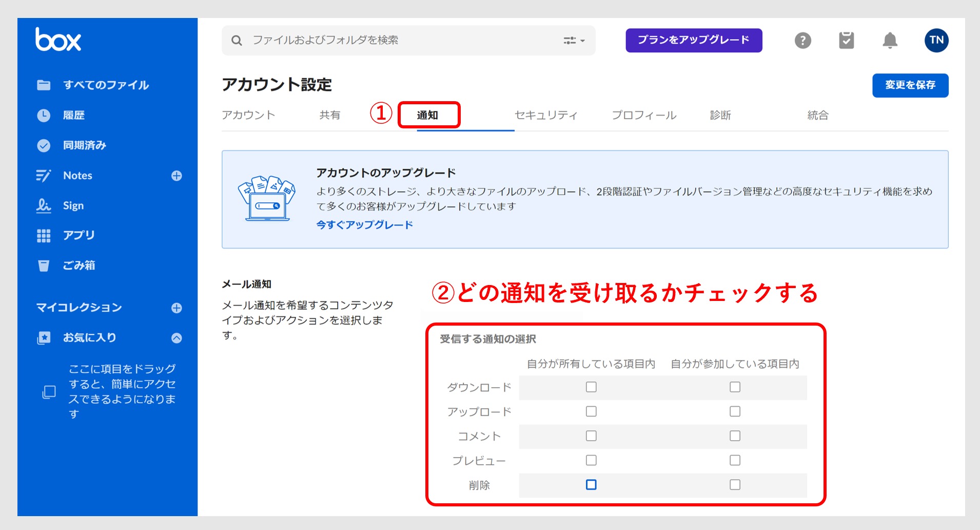This screenshot has height=530, width=980.
Task: Click the 自分が参加している項目内 column header
Action: coord(735,364)
